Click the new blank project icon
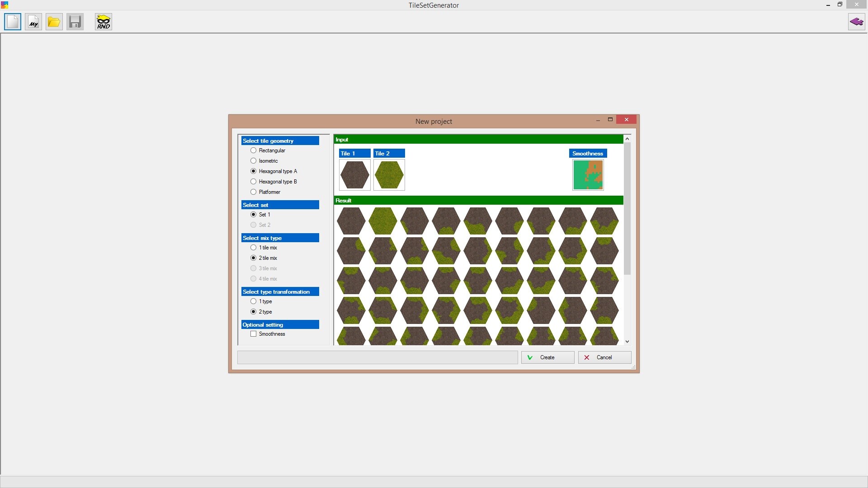This screenshot has width=868, height=488. point(13,22)
